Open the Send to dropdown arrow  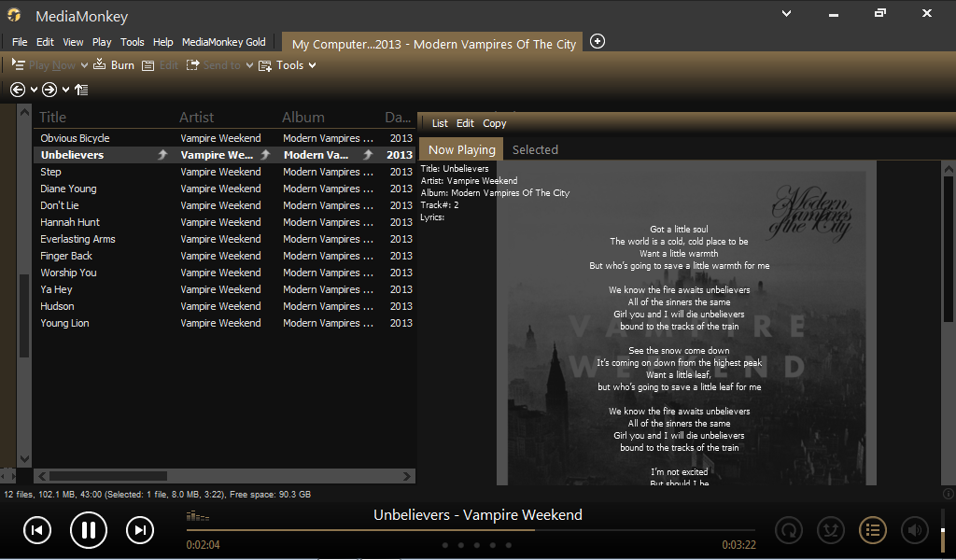point(249,65)
